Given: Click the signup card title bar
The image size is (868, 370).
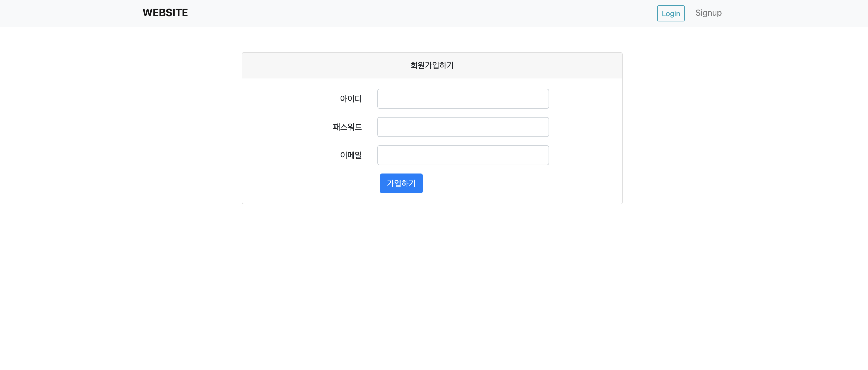Looking at the screenshot, I should [x=432, y=65].
